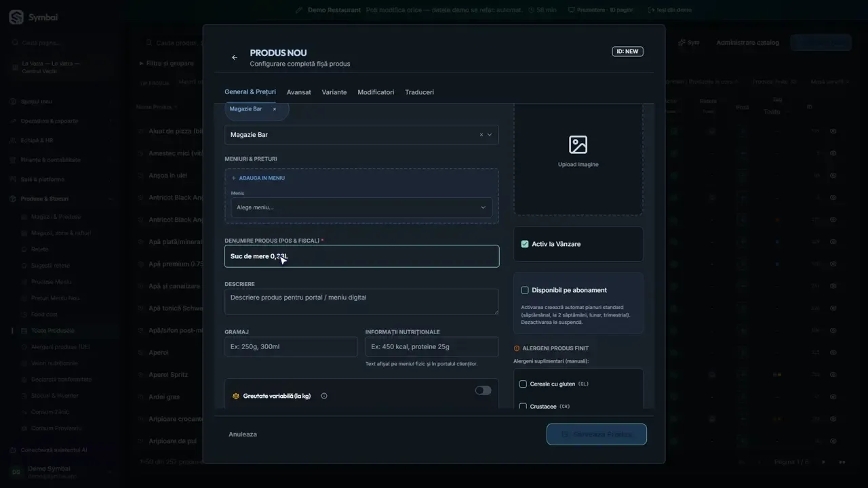The width and height of the screenshot is (868, 488).
Task: Tick the Cereale cu gluten allergen checkbox
Action: pos(523,384)
